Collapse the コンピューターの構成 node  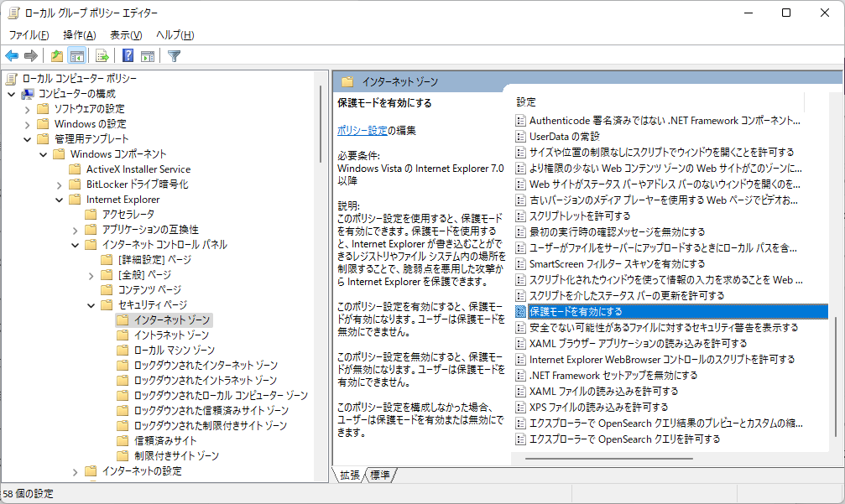pyautogui.click(x=11, y=94)
